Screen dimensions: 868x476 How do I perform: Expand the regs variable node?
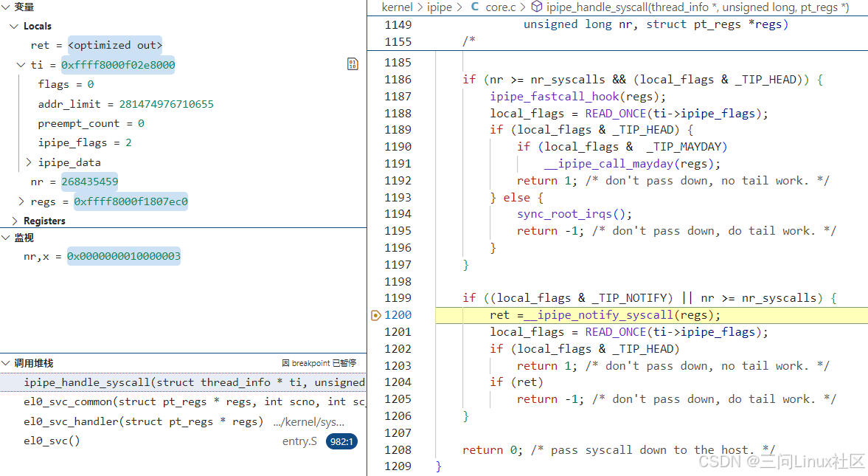pyautogui.click(x=21, y=201)
